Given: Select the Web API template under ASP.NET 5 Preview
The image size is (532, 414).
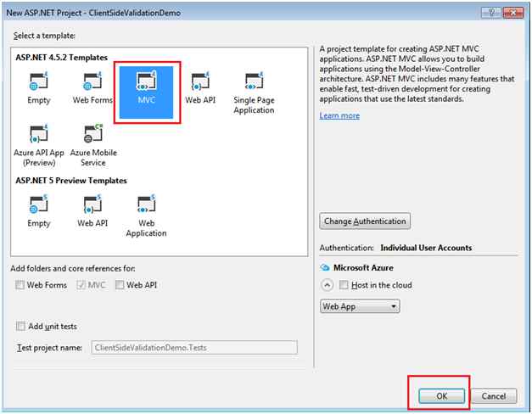Looking at the screenshot, I should [x=92, y=211].
